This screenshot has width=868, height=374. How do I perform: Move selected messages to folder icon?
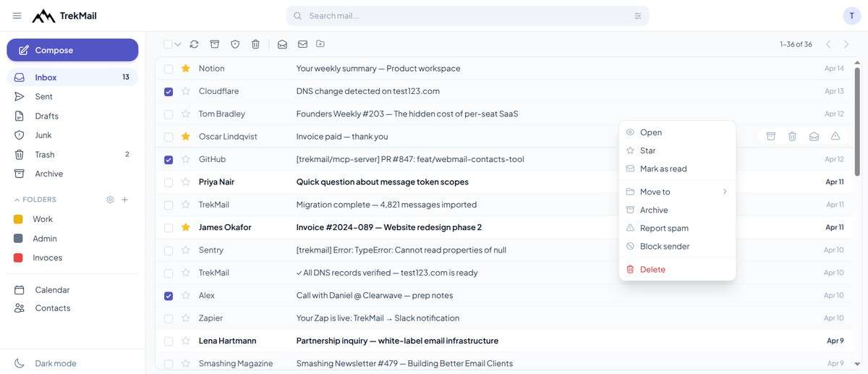(x=320, y=44)
